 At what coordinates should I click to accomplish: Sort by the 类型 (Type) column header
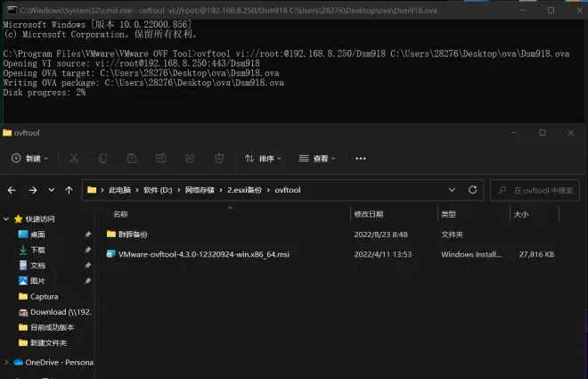(448, 214)
